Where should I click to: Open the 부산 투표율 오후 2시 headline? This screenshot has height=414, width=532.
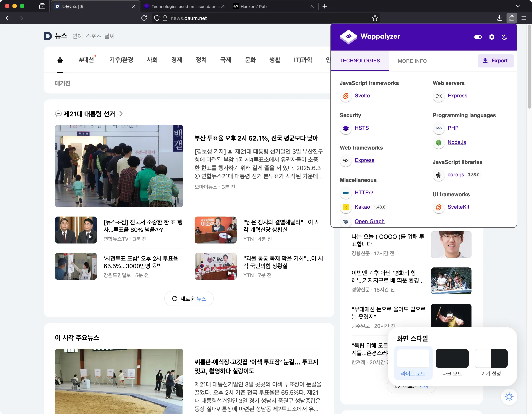coord(256,138)
